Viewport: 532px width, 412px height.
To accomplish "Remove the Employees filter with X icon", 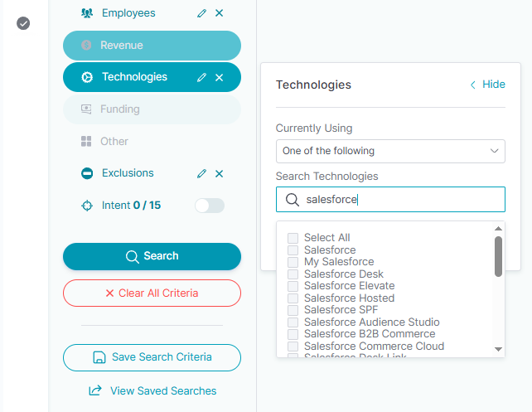I will tap(219, 13).
